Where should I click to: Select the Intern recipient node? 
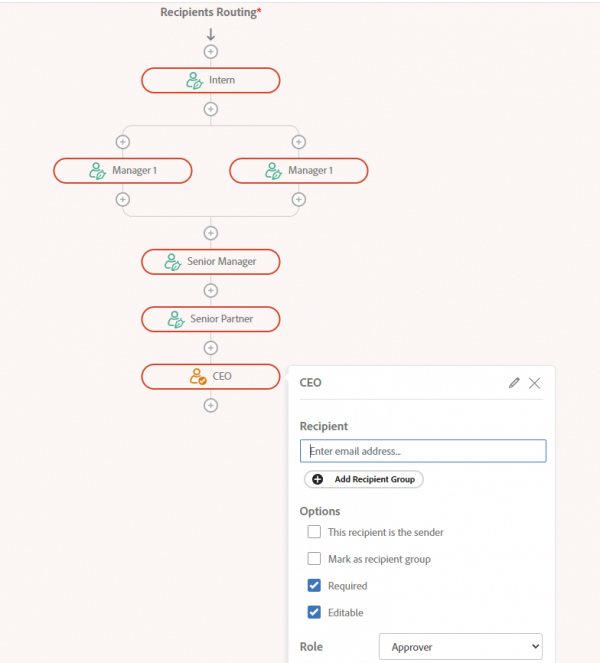click(211, 80)
